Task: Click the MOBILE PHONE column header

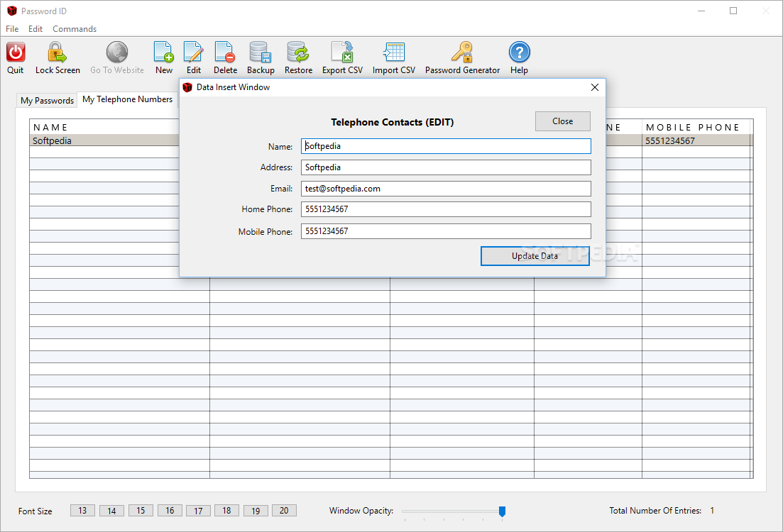Action: [696, 127]
